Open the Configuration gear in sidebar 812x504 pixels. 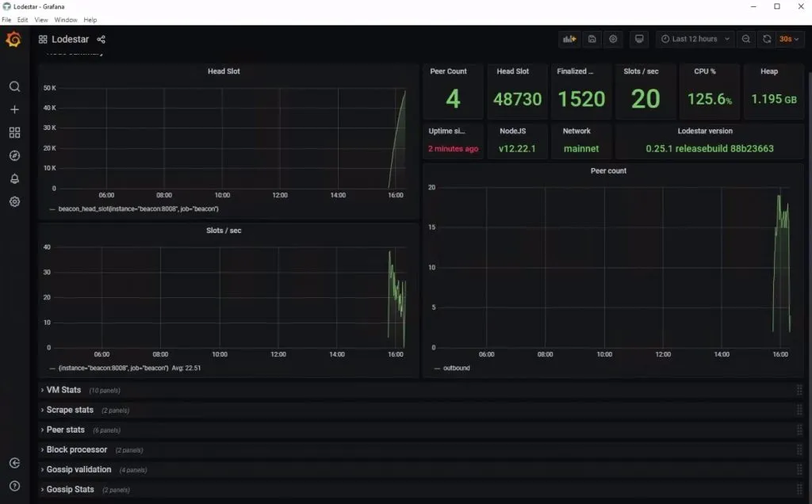tap(14, 202)
